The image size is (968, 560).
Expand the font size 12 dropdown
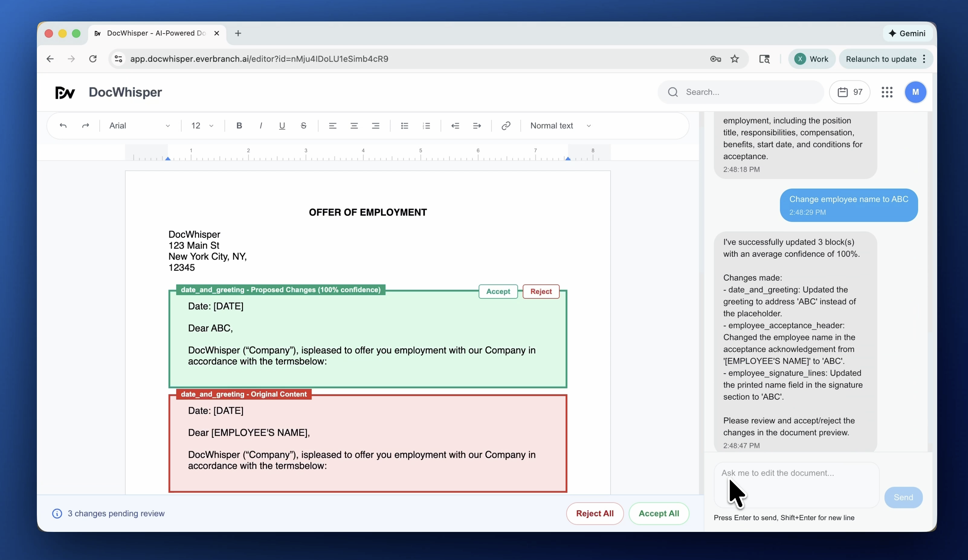(x=202, y=126)
